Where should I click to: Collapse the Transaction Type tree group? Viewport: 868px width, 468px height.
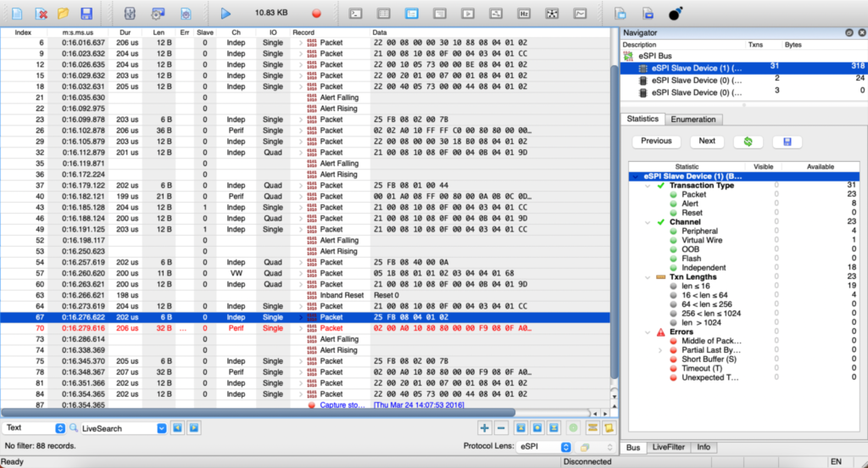[648, 186]
